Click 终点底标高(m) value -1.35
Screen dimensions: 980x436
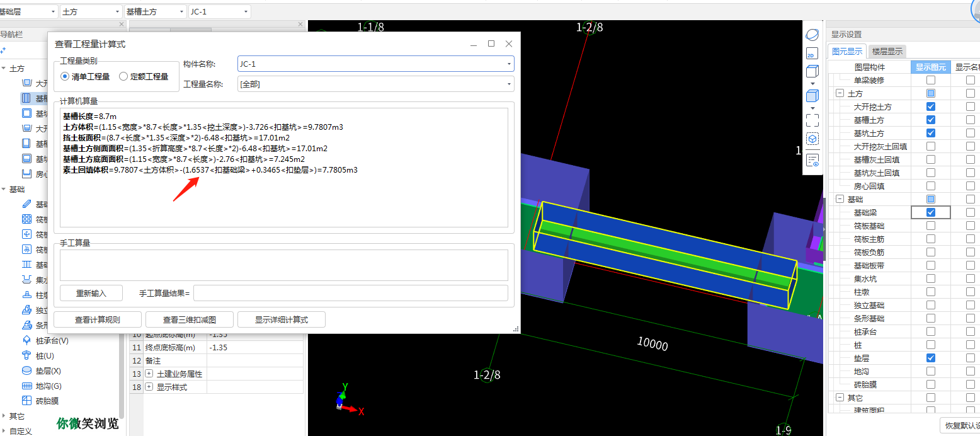tap(255, 347)
